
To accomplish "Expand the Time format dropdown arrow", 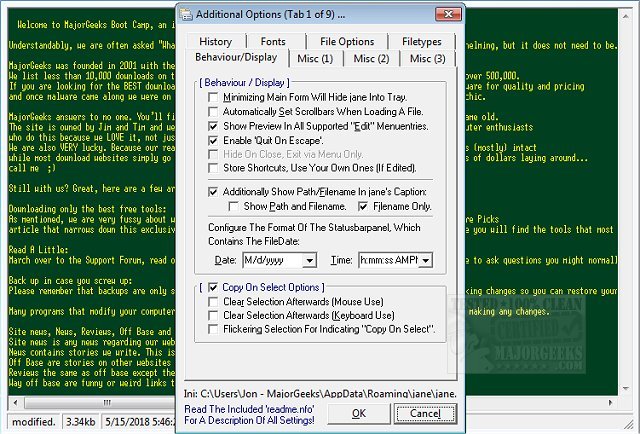I will (426, 260).
